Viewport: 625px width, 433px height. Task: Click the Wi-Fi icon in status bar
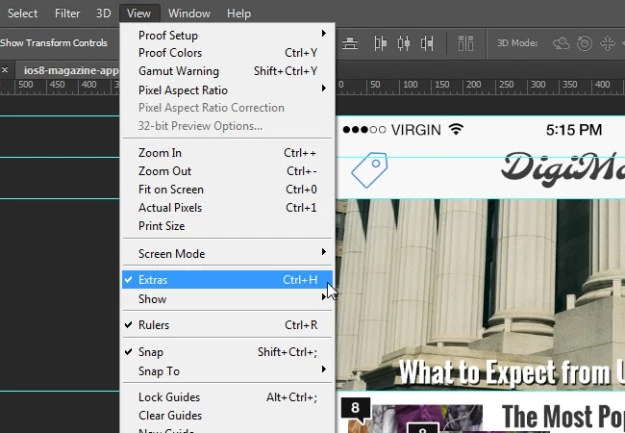click(456, 129)
